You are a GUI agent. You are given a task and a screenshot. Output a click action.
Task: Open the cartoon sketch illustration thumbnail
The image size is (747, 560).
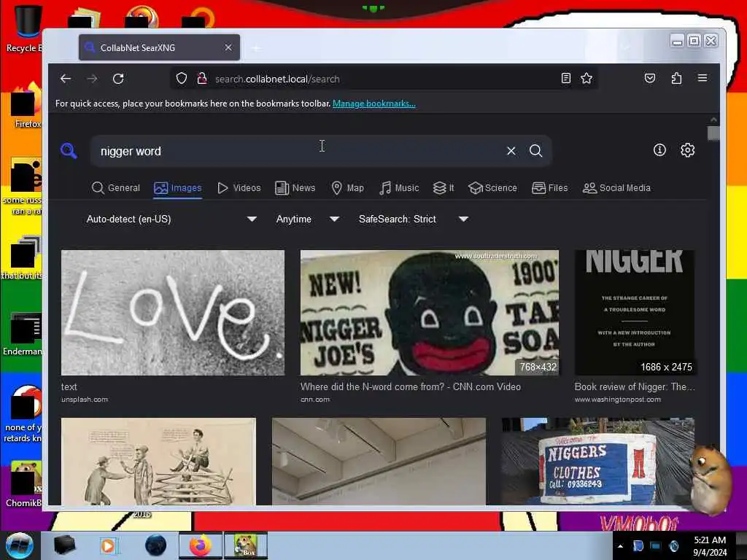pyautogui.click(x=158, y=461)
